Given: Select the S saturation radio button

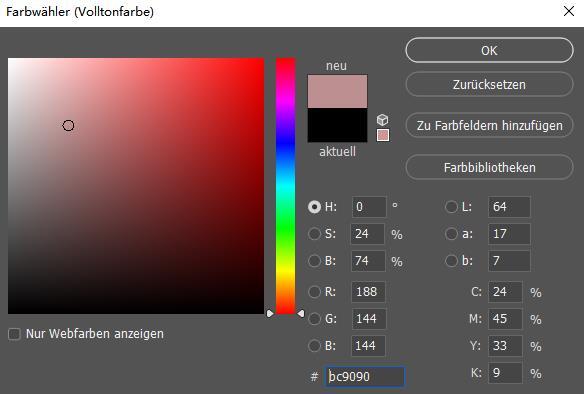Looking at the screenshot, I should tap(314, 234).
